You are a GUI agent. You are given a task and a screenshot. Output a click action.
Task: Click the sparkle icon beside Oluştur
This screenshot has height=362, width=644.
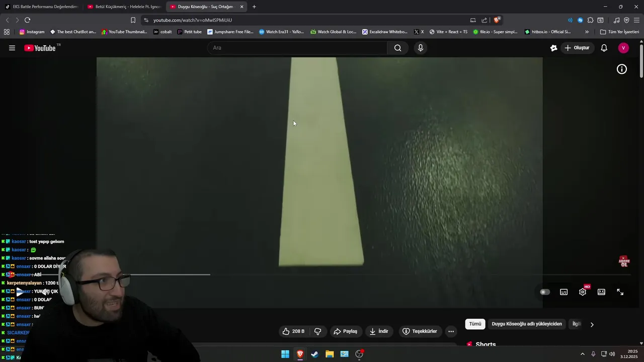coord(554,48)
